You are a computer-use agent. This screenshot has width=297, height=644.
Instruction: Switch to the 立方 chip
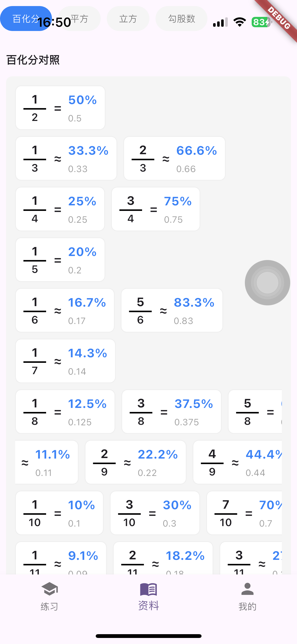click(x=128, y=19)
